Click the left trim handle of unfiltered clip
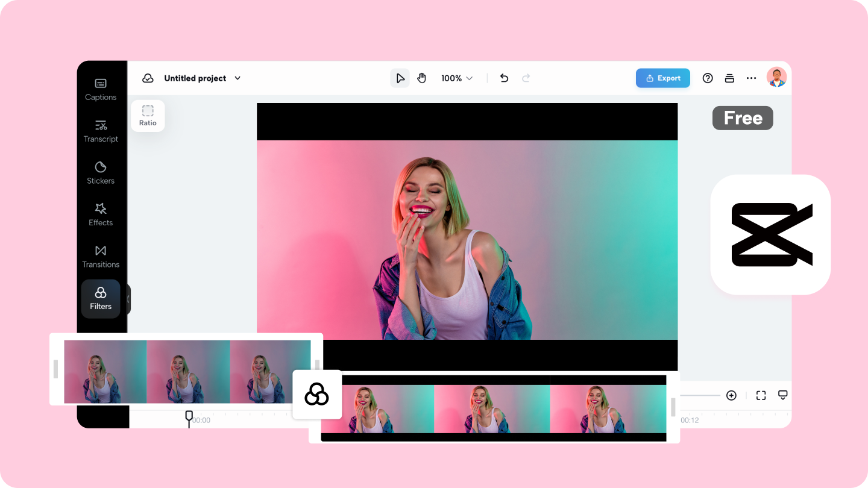 pos(56,369)
